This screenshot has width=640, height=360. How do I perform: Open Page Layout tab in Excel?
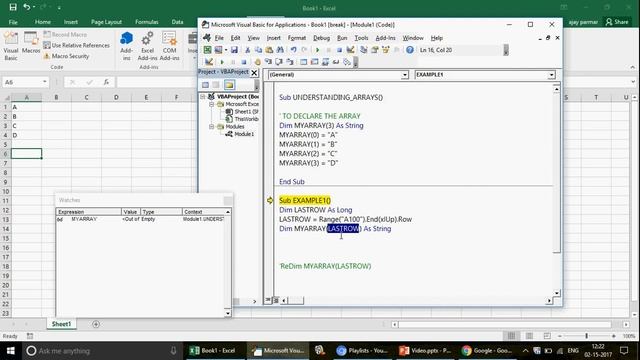pos(106,22)
